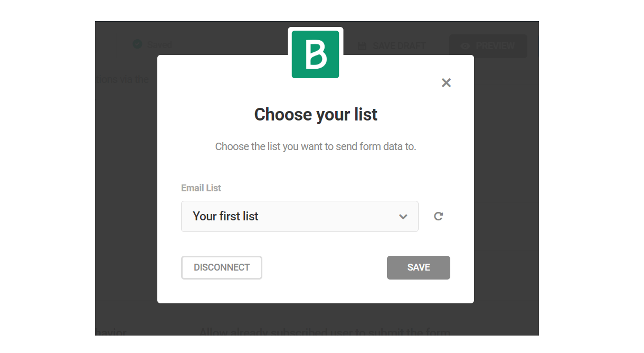Image resolution: width=644 pixels, height=353 pixels.
Task: Click the Choose your list heading
Action: click(x=316, y=114)
